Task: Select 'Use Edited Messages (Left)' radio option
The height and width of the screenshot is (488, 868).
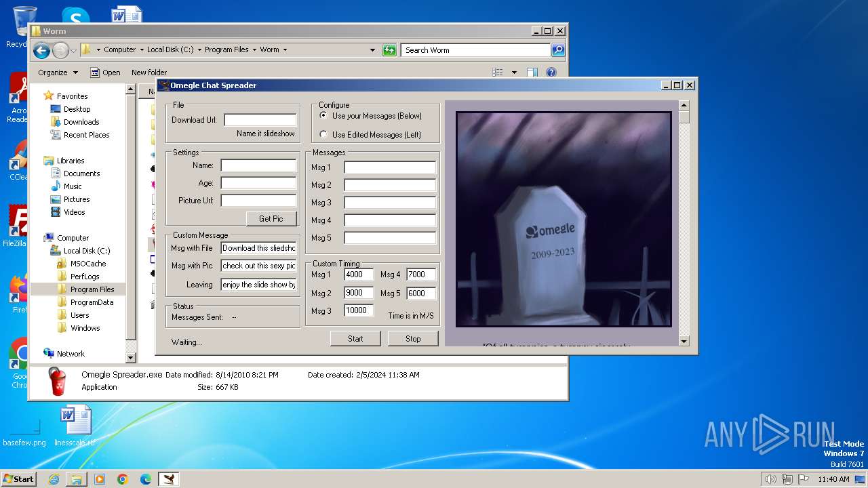Action: (370, 135)
